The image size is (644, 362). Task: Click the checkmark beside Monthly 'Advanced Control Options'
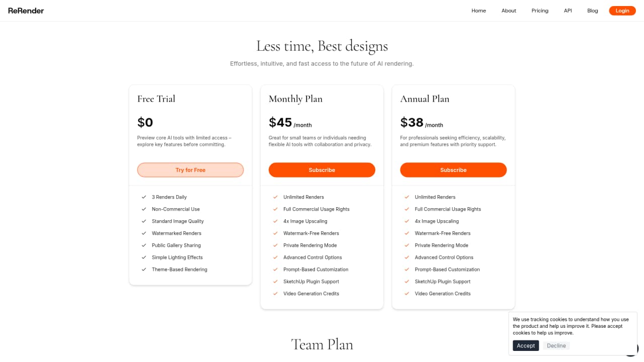tap(275, 257)
